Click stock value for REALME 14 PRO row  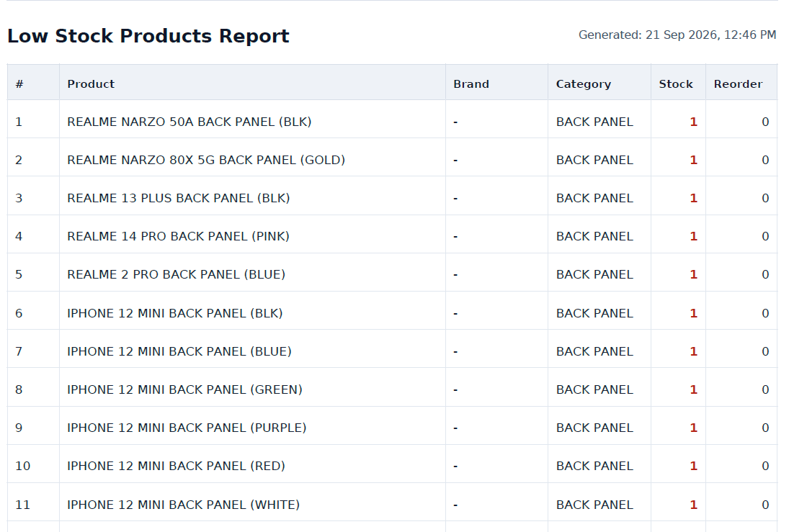pyautogui.click(x=693, y=236)
